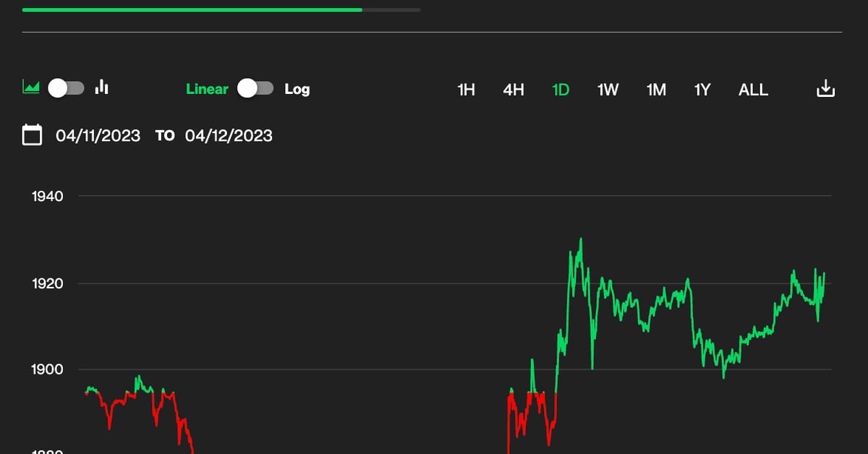868x454 pixels.
Task: Click ALL to view full price history
Action: coord(753,89)
